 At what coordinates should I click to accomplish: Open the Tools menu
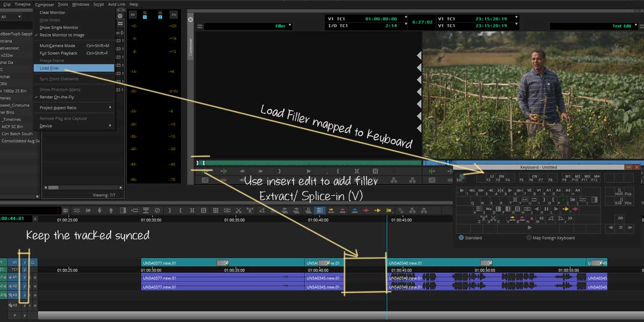click(x=63, y=4)
